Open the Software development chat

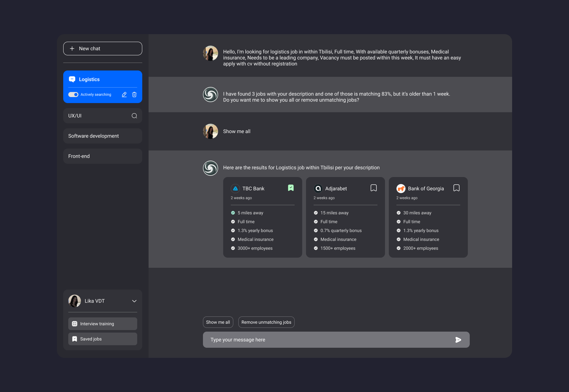103,136
